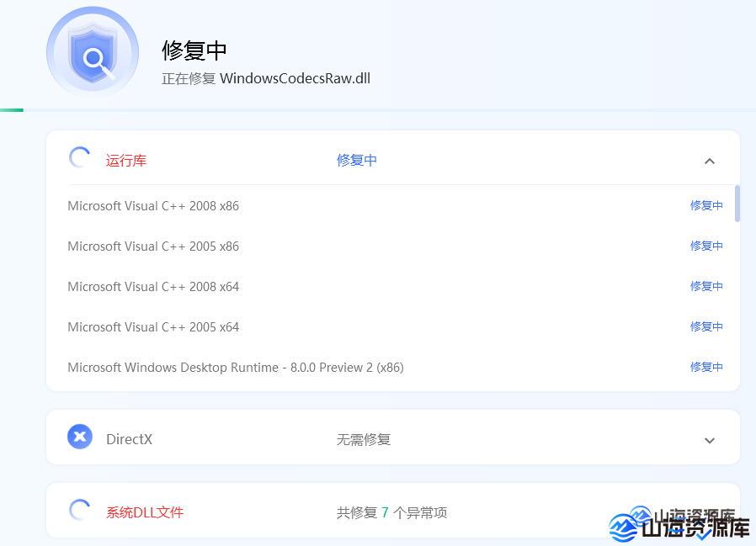
Task: Select the Microsoft Windows Desktop Runtime list entry
Action: (236, 367)
